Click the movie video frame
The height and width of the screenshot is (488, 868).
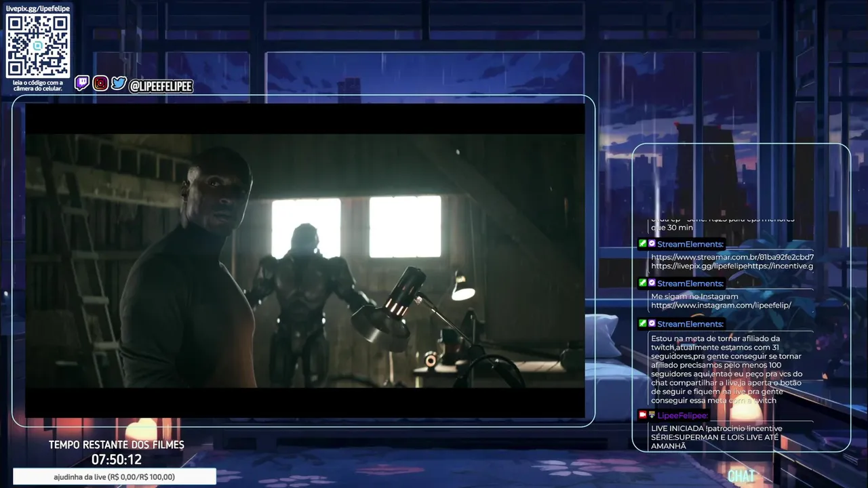point(305,261)
